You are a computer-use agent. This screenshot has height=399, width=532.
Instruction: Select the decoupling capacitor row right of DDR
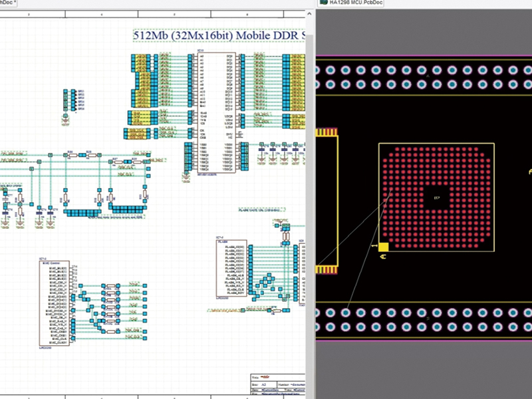[x=279, y=150]
